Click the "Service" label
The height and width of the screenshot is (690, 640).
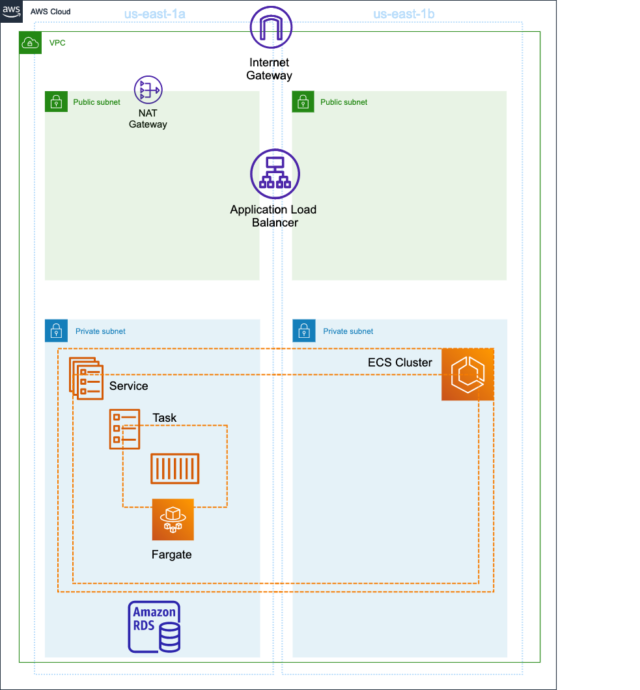point(129,386)
